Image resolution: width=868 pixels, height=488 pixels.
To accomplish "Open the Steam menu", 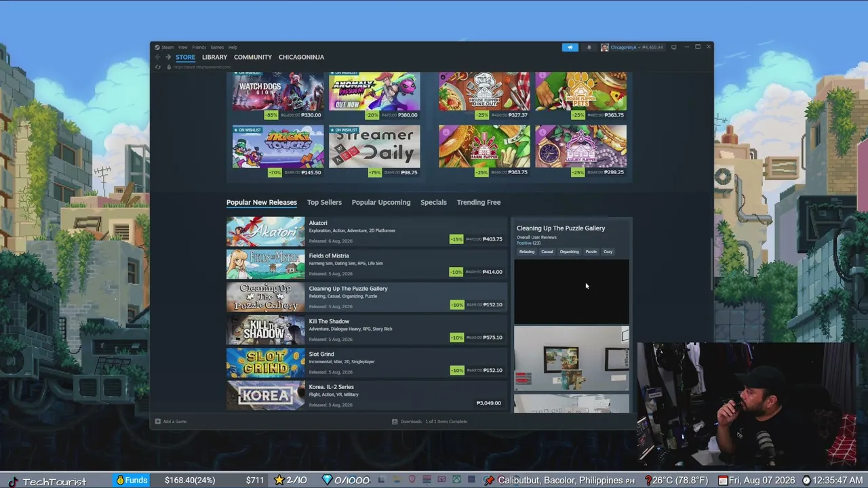I will pyautogui.click(x=167, y=47).
